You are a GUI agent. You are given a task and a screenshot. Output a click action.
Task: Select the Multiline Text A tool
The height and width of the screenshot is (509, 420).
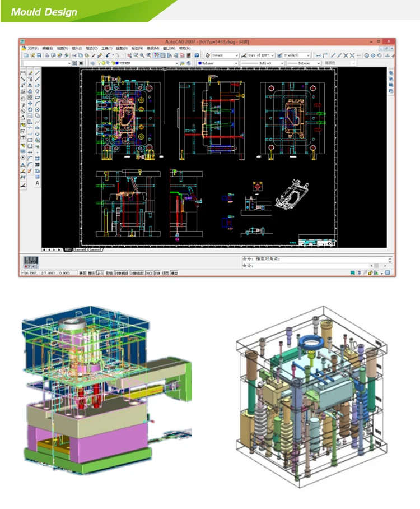pos(38,183)
